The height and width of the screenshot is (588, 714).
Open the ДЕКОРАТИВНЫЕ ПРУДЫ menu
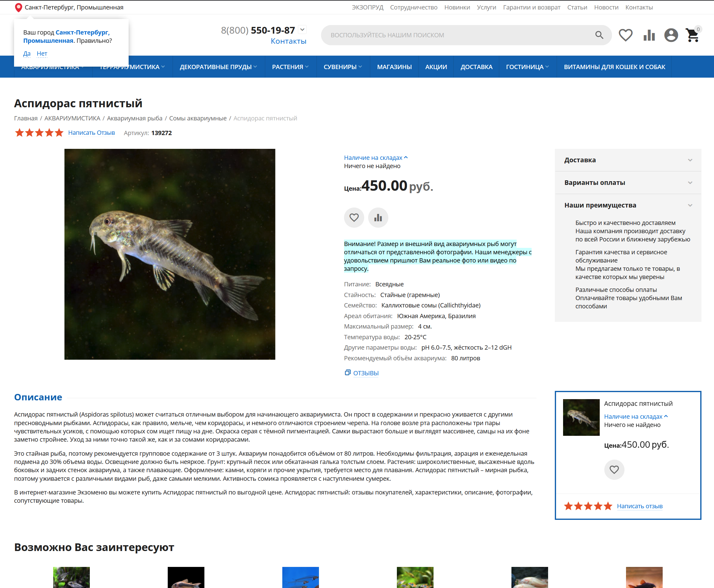pyautogui.click(x=218, y=67)
